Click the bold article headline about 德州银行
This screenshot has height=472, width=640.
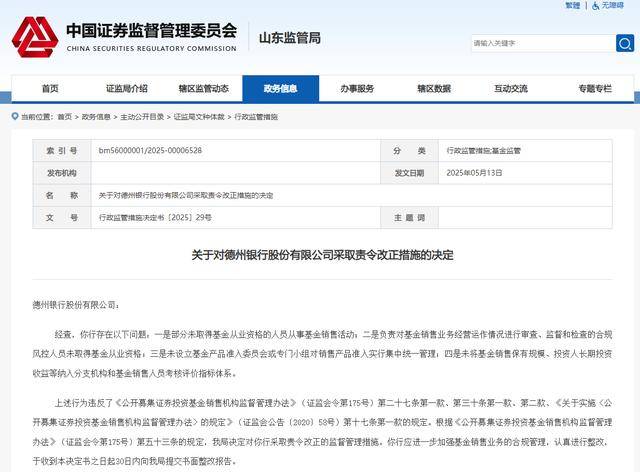[x=322, y=255]
